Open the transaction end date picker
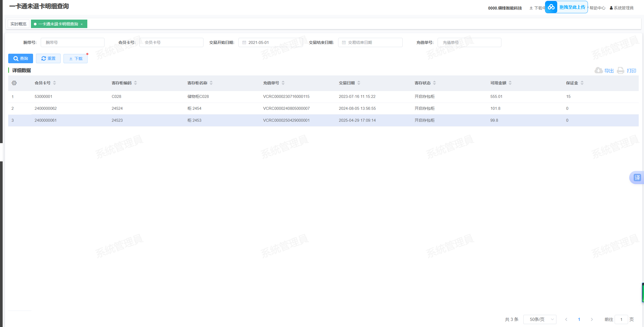Screen dimensions: 644x327 pyautogui.click(x=370, y=43)
